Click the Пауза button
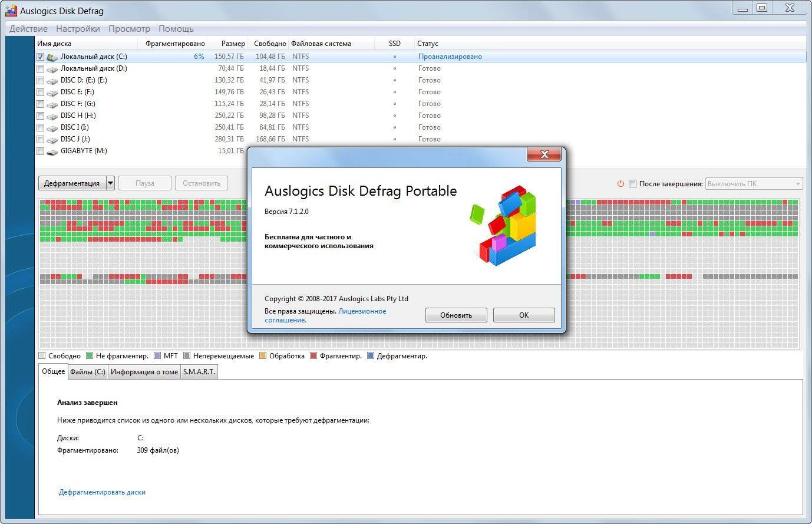 click(x=145, y=183)
